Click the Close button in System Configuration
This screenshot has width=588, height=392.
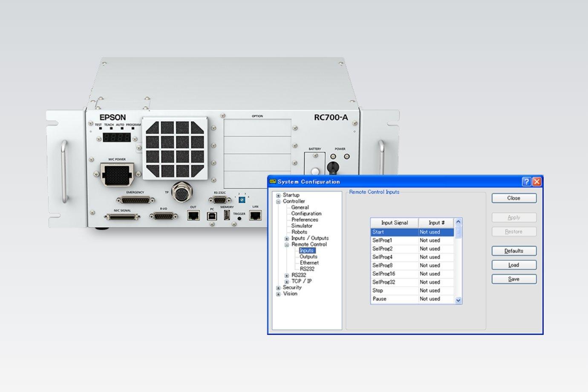(x=514, y=198)
